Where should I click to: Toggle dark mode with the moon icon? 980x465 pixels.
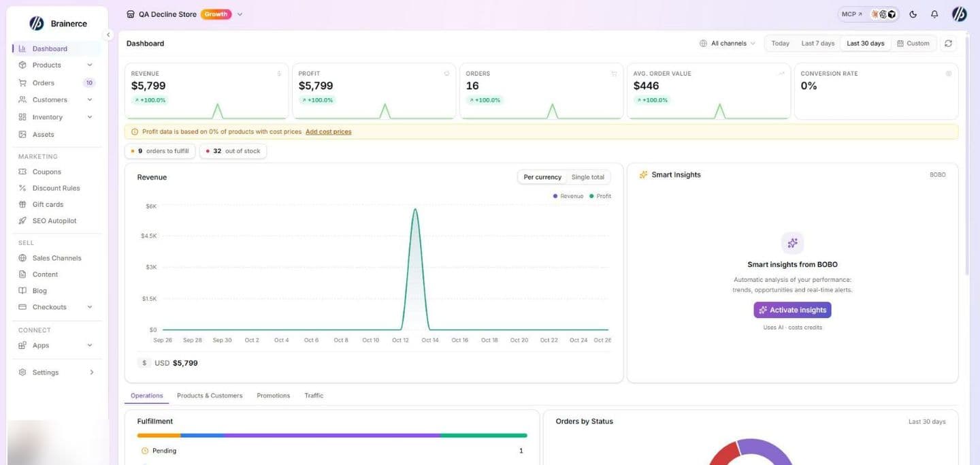coord(913,14)
